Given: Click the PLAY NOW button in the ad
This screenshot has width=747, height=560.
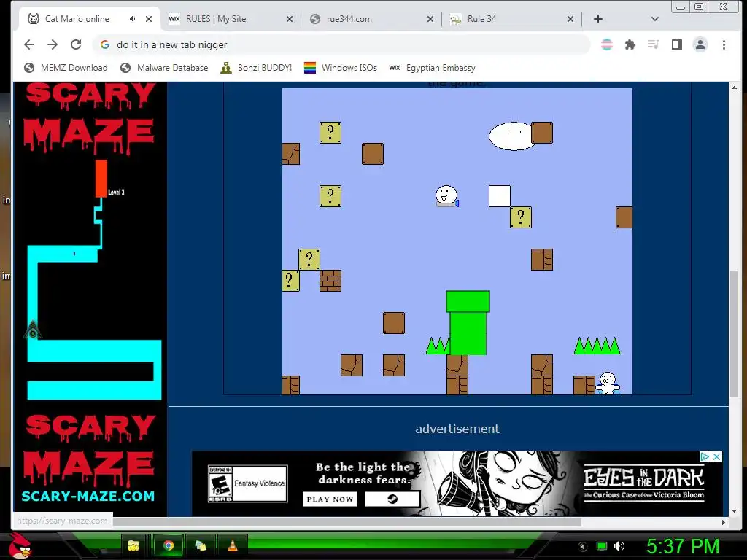Looking at the screenshot, I should (x=330, y=499).
